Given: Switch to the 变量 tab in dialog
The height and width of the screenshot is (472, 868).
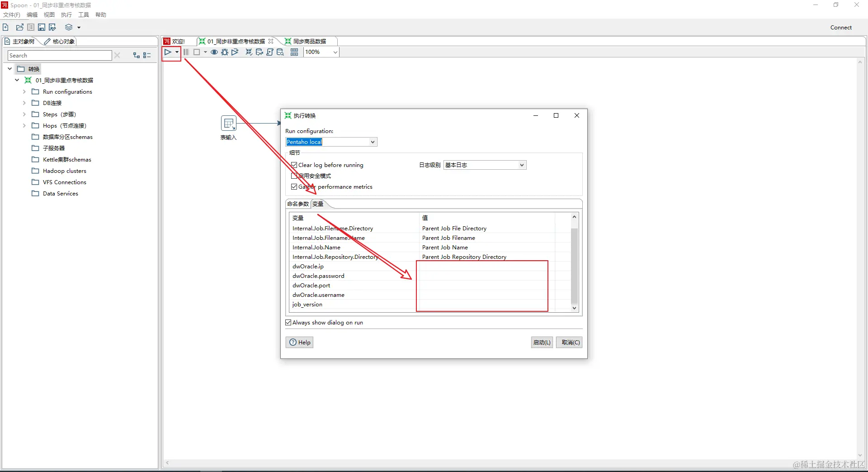Looking at the screenshot, I should 318,204.
